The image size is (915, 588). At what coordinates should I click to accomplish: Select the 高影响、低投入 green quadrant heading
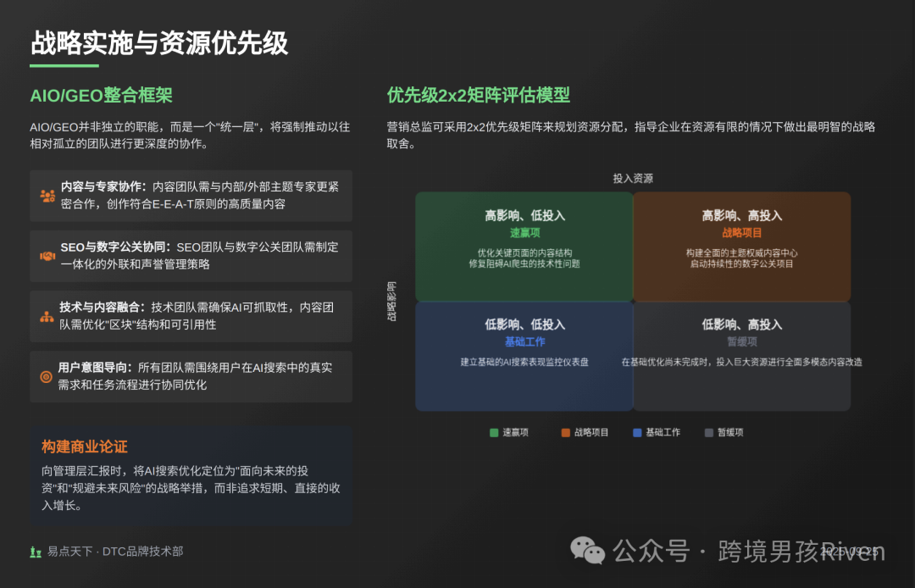point(524,216)
